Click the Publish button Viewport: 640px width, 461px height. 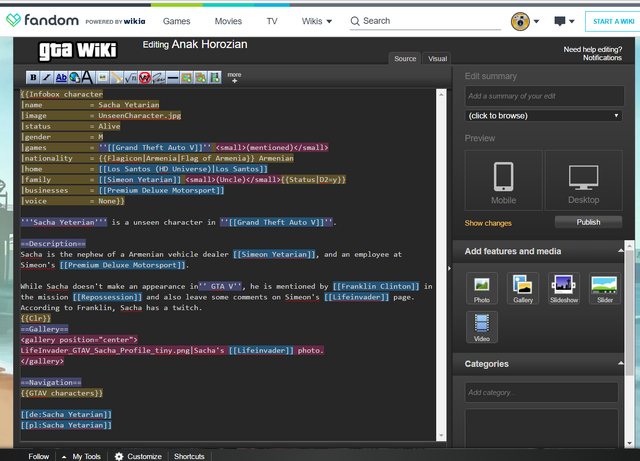[x=588, y=222]
